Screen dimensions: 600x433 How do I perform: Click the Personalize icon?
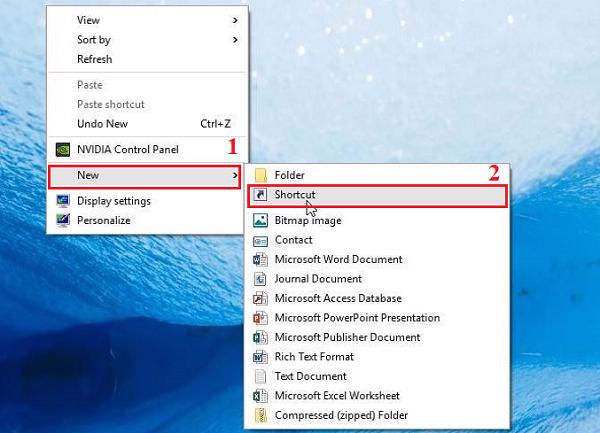pyautogui.click(x=63, y=220)
